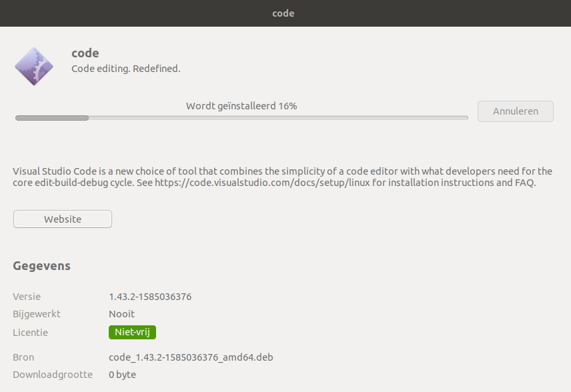Click the purple code application icon
The image size is (571, 392).
[x=34, y=67]
